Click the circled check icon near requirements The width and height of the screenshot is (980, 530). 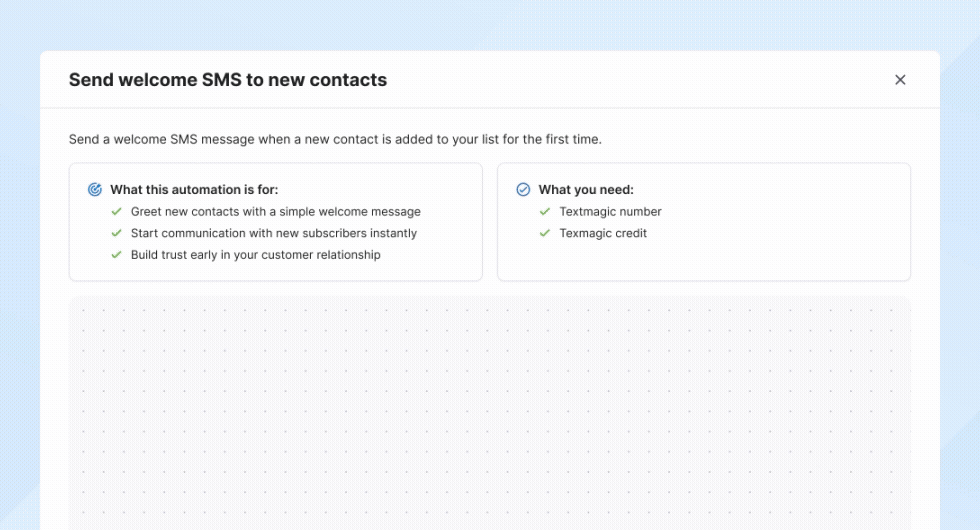point(523,190)
